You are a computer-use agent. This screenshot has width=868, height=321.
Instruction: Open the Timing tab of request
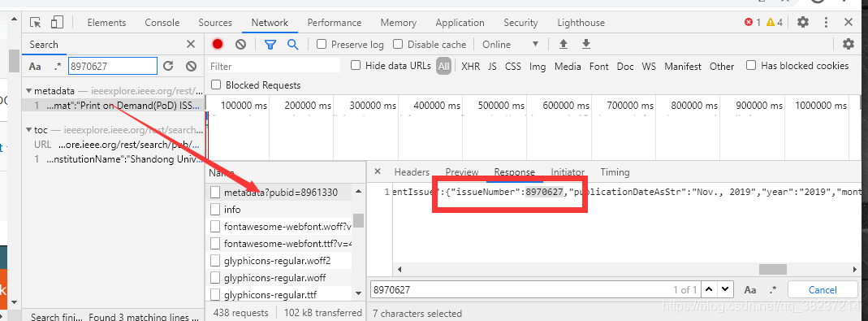tap(615, 172)
